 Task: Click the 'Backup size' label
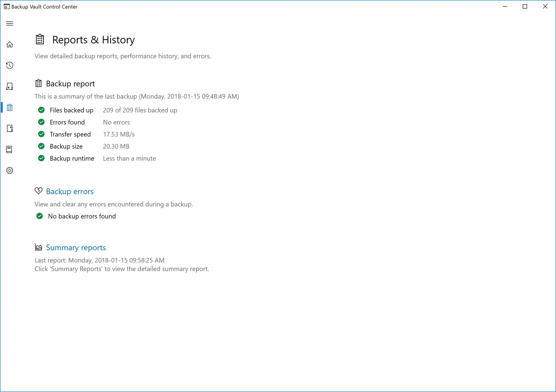66,146
